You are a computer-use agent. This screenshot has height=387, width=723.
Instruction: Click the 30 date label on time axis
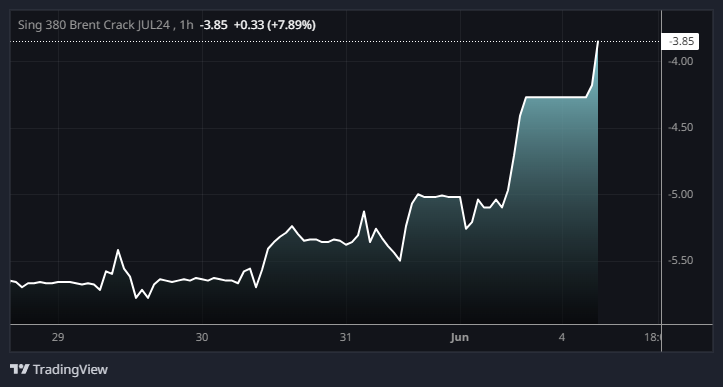202,338
